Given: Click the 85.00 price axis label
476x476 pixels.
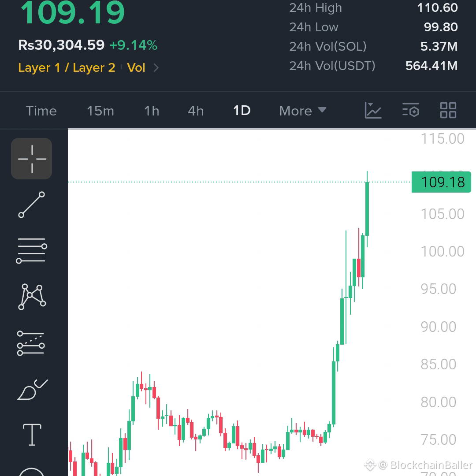Looking at the screenshot, I should (x=439, y=364).
